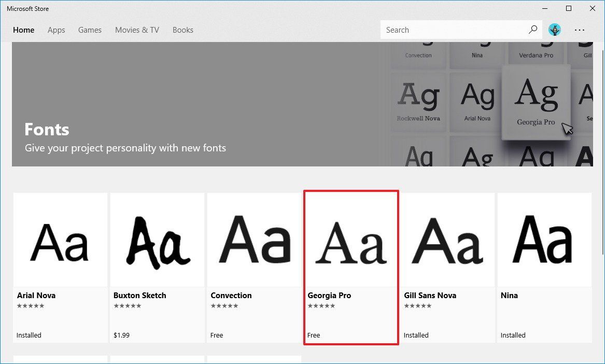
Task: Click the user account avatar icon
Action: pos(555,30)
